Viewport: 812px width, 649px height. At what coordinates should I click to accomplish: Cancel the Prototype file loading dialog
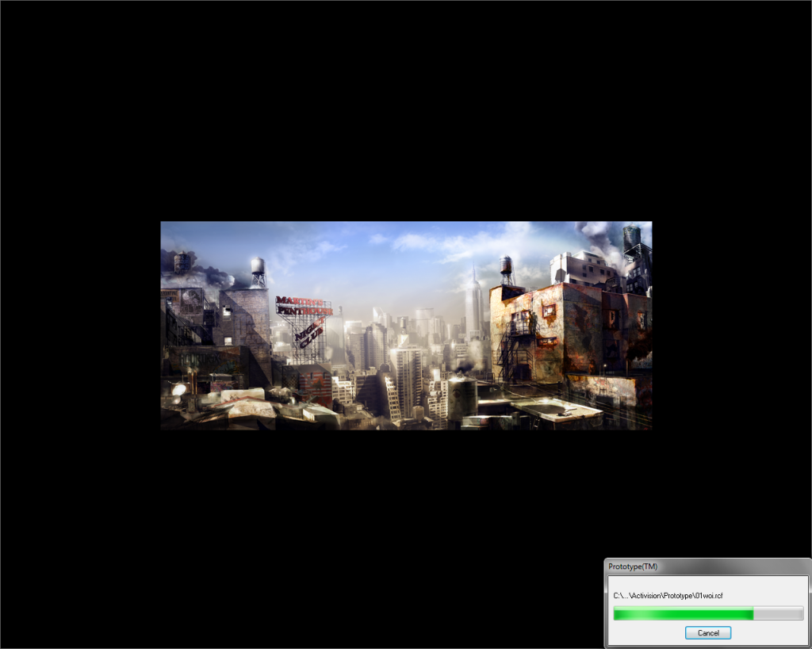(x=708, y=632)
